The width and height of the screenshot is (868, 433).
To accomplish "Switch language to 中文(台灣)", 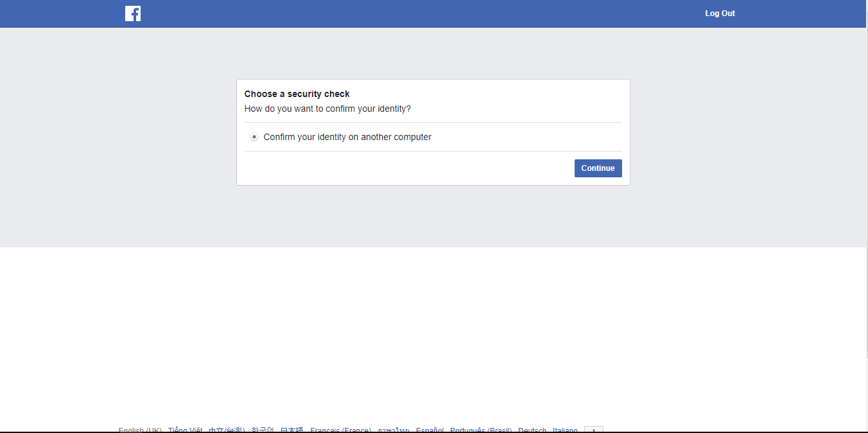I will (227, 430).
